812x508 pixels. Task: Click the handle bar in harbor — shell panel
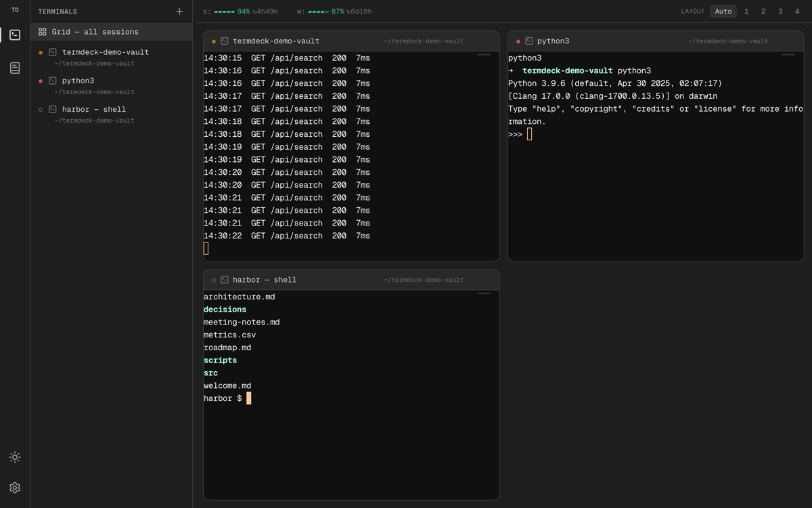[484, 293]
